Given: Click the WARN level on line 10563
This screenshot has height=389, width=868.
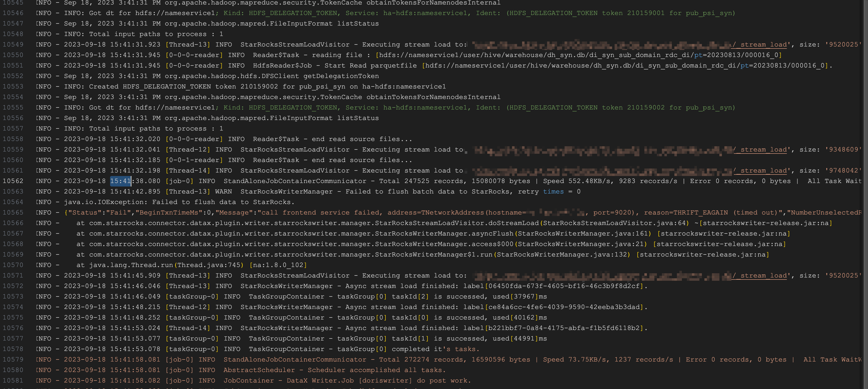Looking at the screenshot, I should [x=223, y=192].
